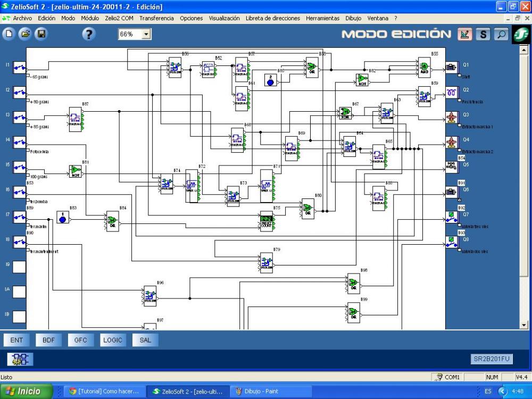Show the BDF function blocks tab
532x399 pixels.
(48, 340)
